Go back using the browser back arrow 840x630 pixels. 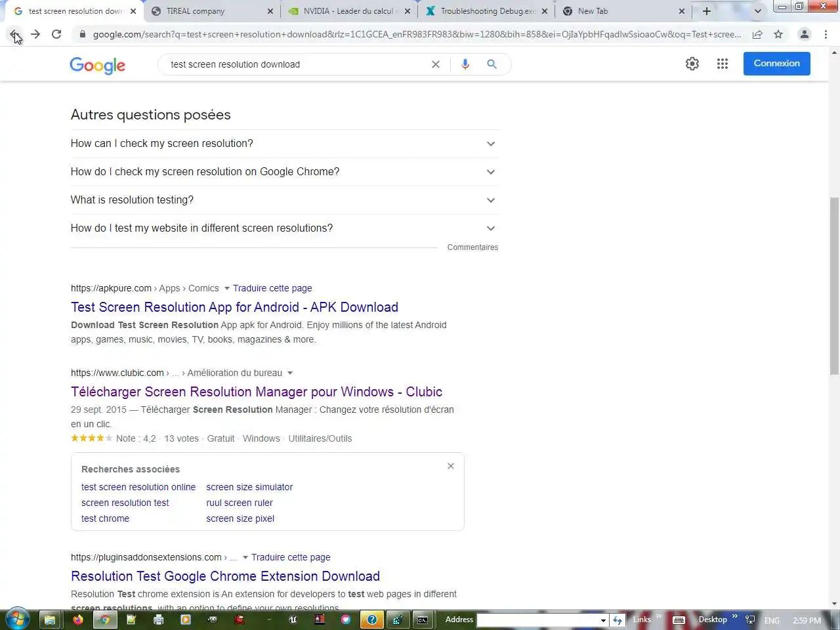pyautogui.click(x=14, y=34)
